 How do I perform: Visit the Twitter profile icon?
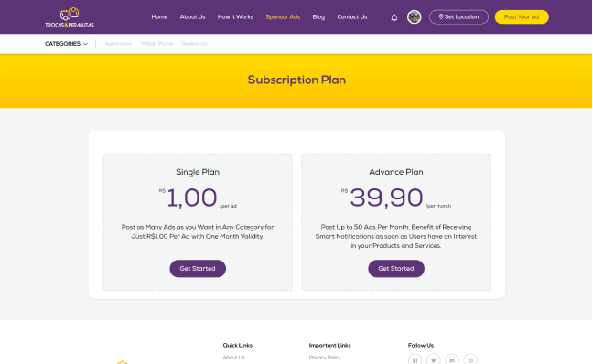click(434, 359)
